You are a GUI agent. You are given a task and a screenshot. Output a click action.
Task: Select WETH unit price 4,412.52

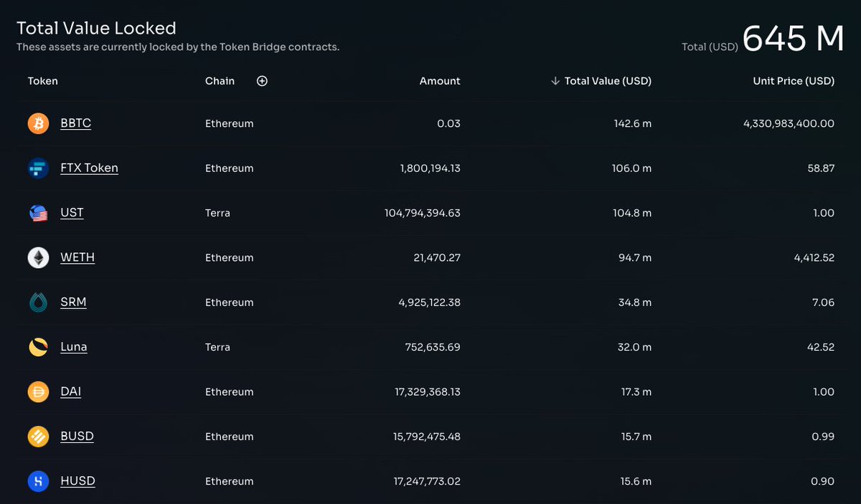point(814,257)
